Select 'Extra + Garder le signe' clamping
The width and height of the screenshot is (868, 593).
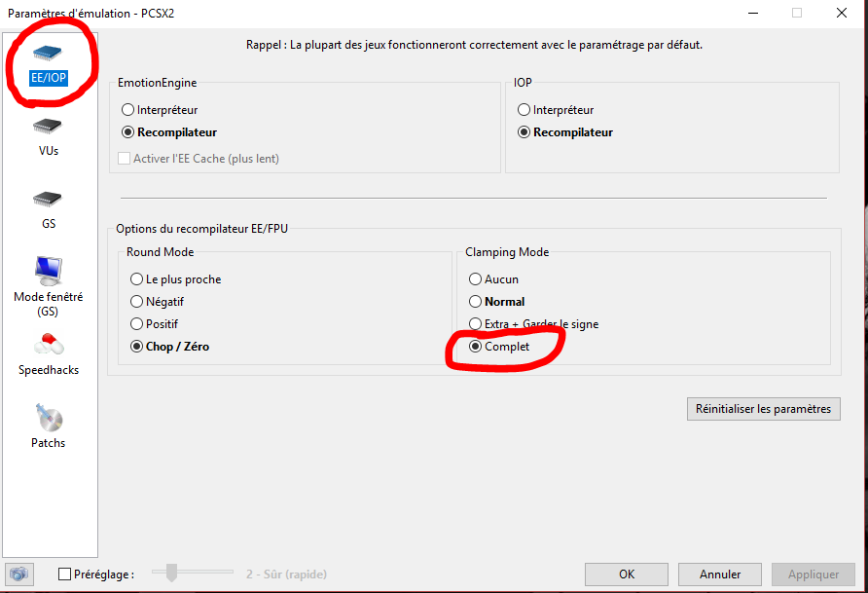coord(476,324)
